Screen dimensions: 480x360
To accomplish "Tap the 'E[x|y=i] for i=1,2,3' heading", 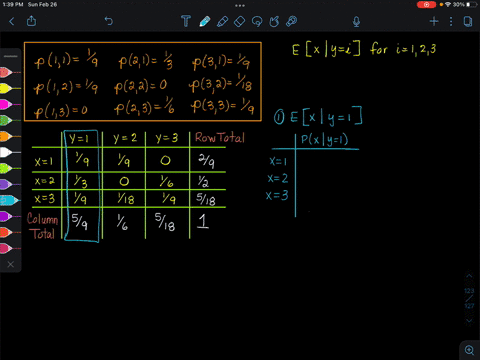I will tap(364, 50).
